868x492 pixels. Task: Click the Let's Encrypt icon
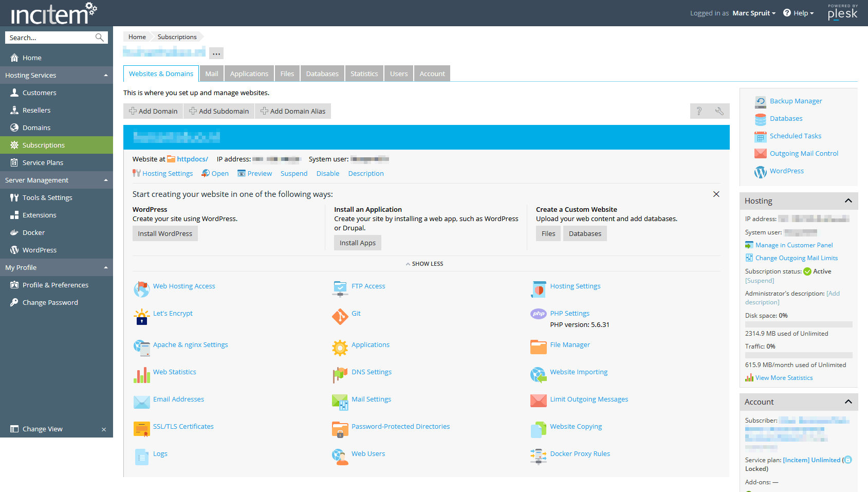141,317
